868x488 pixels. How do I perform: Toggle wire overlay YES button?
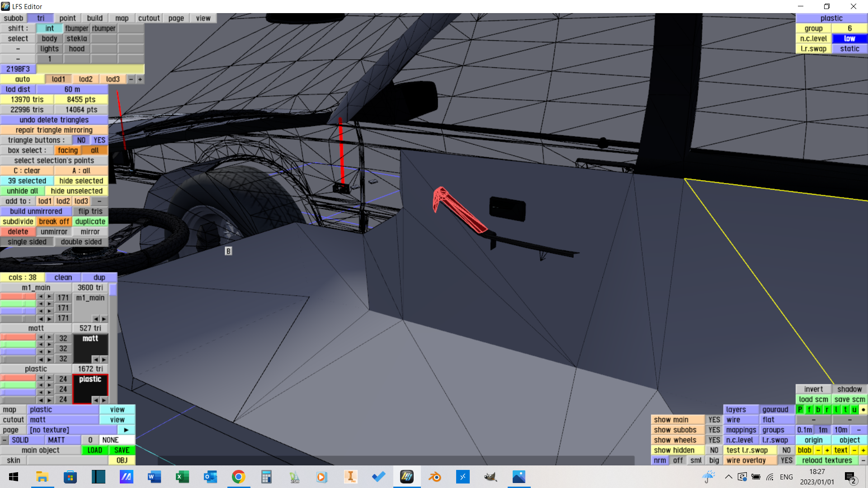[786, 460]
